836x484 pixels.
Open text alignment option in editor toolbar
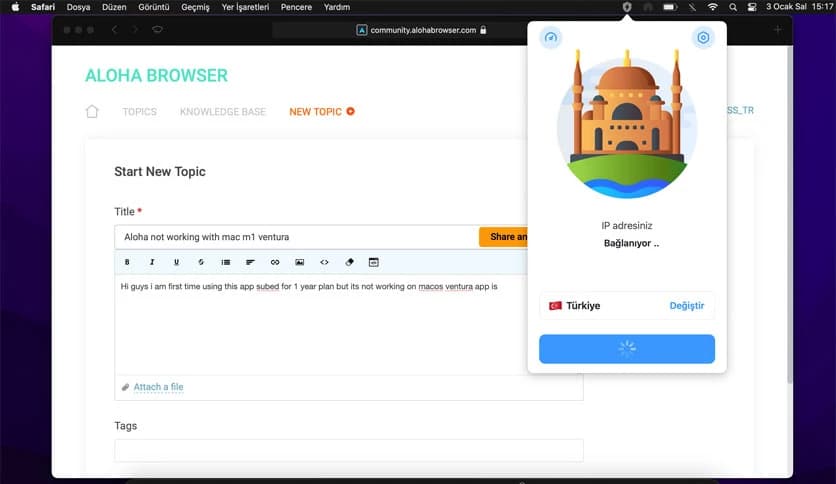click(x=251, y=262)
